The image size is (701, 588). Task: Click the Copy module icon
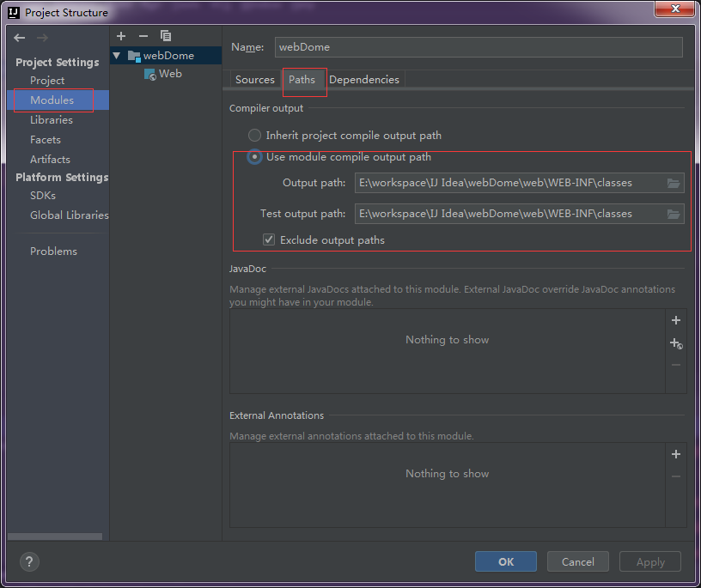coord(165,36)
